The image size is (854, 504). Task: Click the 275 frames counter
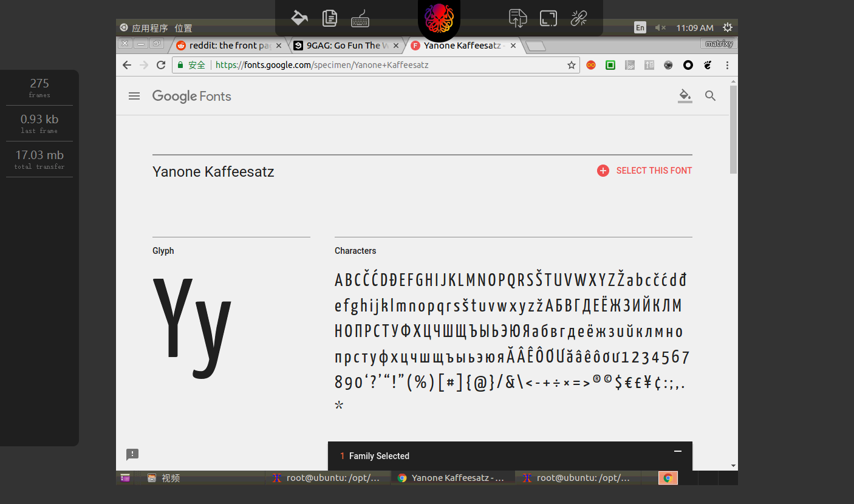point(39,87)
